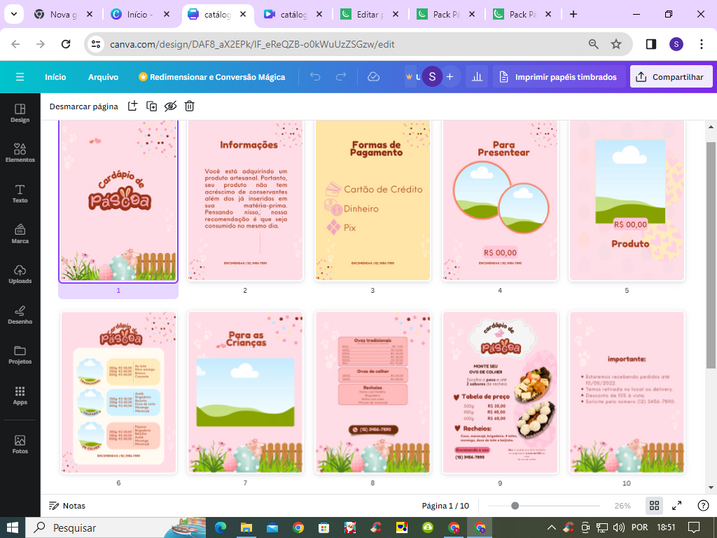Click the zoom slider handle
Viewport: 717px width, 538px height.
(x=515, y=506)
